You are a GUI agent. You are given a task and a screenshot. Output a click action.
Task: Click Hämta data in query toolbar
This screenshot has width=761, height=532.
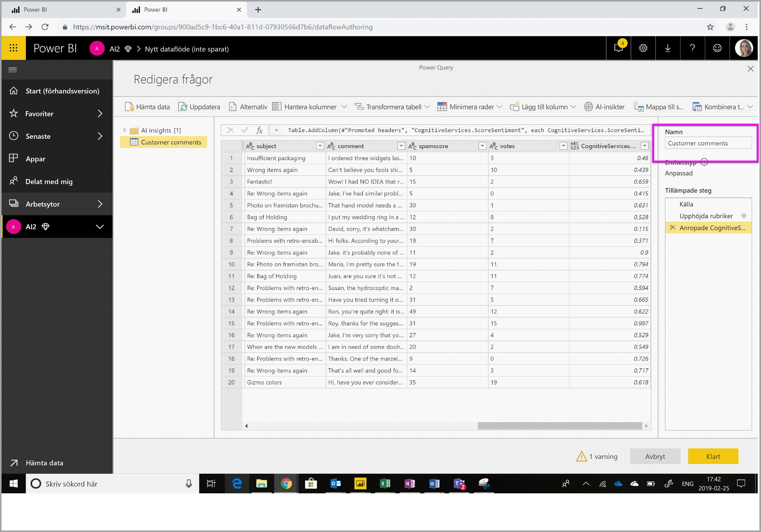click(147, 107)
